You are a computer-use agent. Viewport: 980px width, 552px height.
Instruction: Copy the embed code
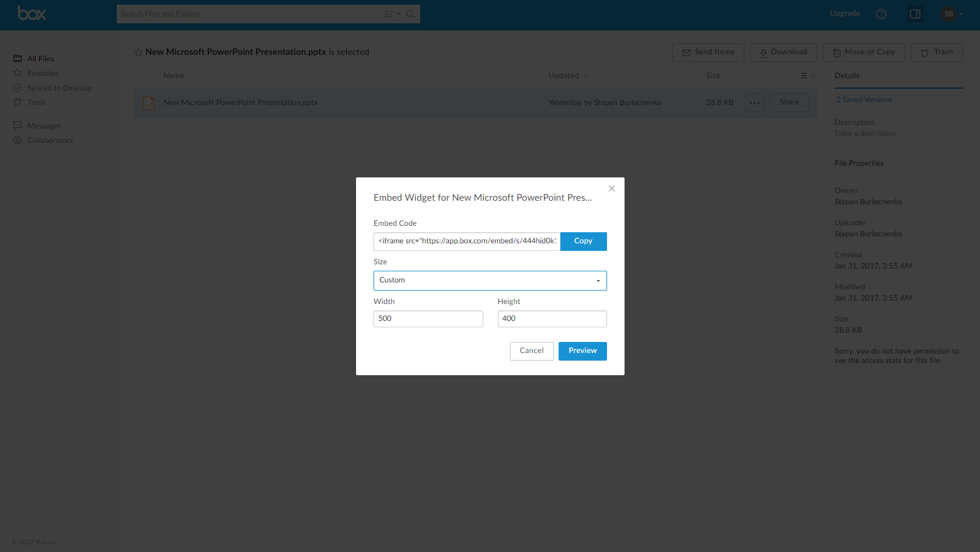pos(583,242)
